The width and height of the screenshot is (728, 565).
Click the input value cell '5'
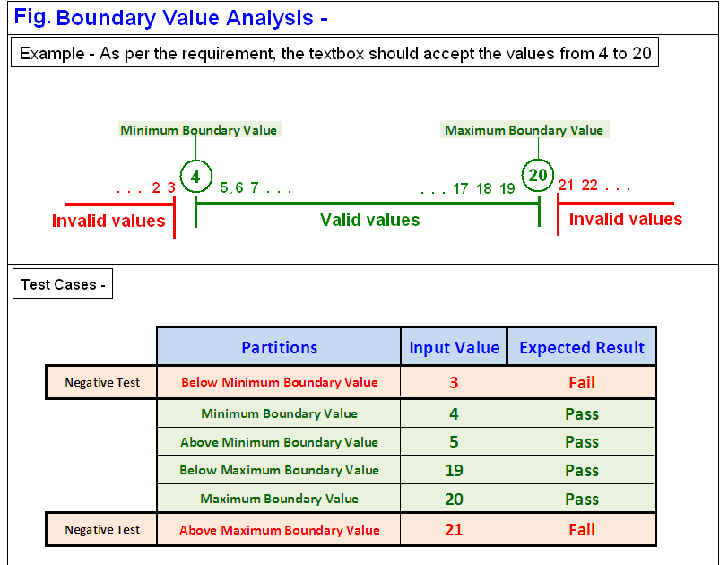click(454, 441)
